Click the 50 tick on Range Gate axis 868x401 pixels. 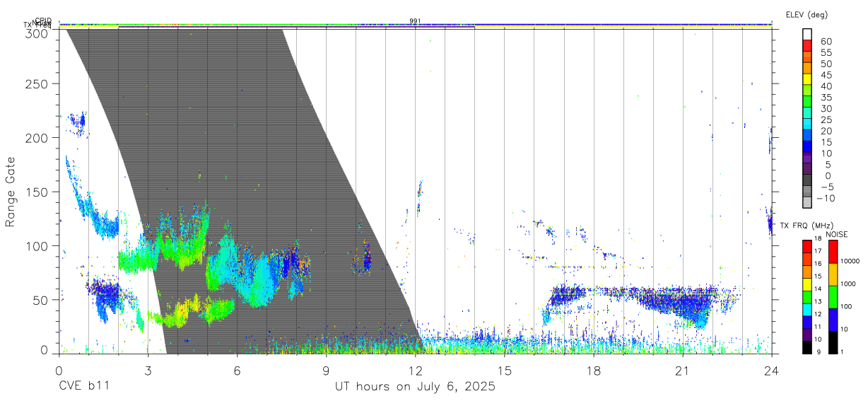point(40,300)
